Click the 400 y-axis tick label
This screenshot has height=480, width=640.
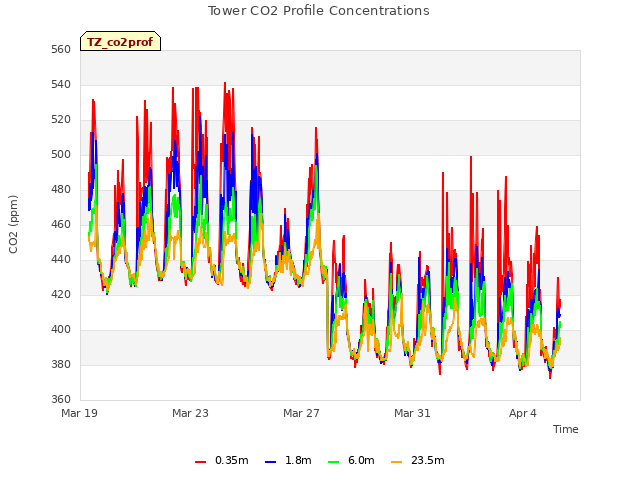click(x=61, y=330)
